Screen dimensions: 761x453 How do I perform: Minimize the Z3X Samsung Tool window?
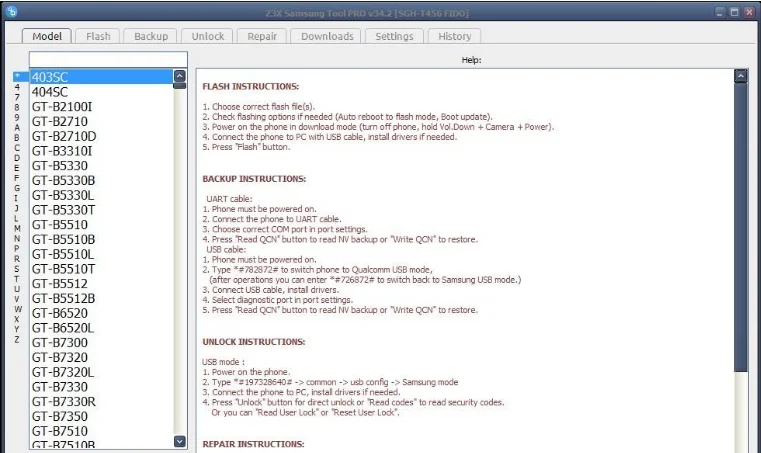click(721, 12)
